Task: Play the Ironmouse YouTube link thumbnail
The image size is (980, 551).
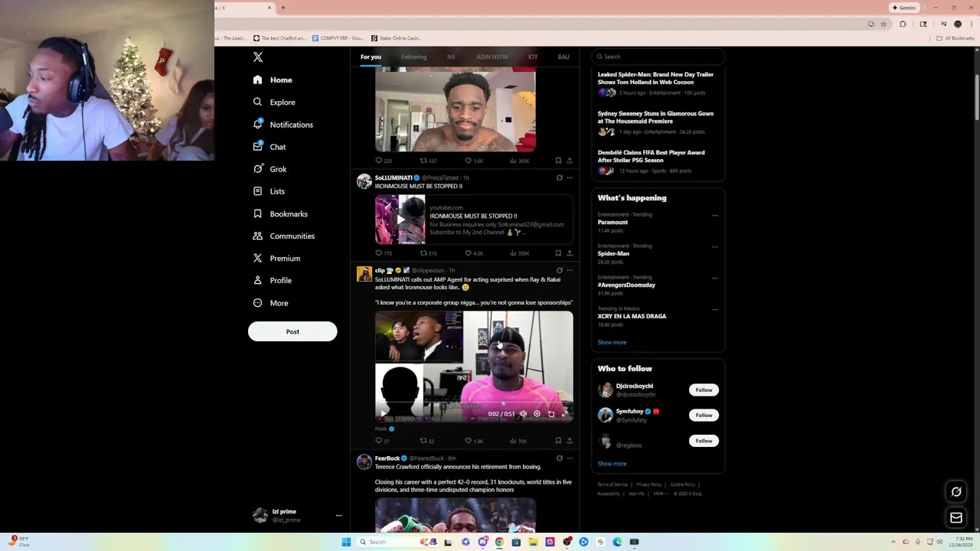Action: [x=400, y=220]
